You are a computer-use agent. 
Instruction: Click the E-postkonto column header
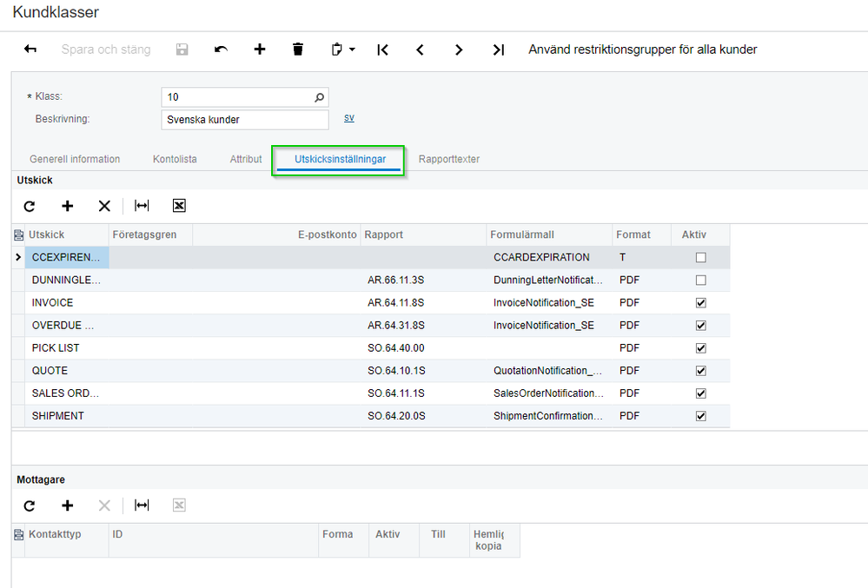[x=276, y=235]
